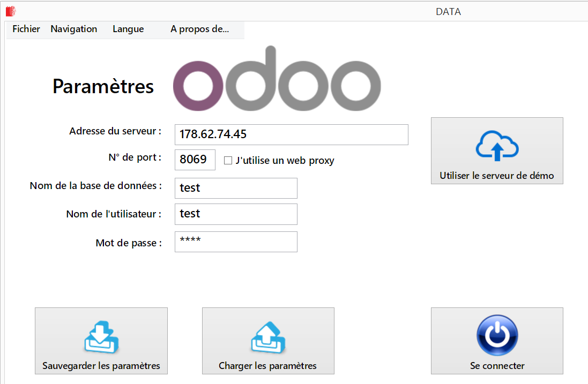Click the Adresse du serveur label
This screenshot has width=588, height=384.
115,131
